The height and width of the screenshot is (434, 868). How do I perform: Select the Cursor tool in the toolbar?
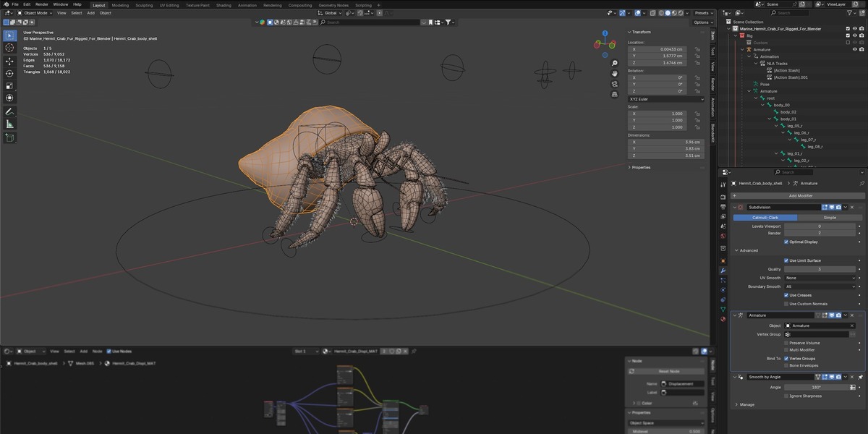[9, 48]
